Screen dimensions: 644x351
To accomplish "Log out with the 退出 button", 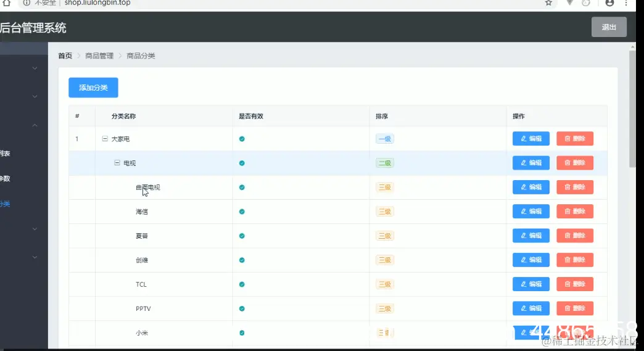I will [x=609, y=27].
